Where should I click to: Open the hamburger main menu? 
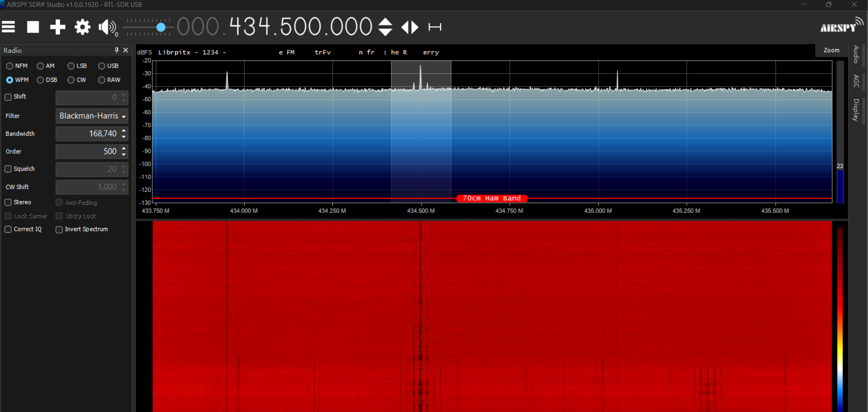(x=8, y=27)
